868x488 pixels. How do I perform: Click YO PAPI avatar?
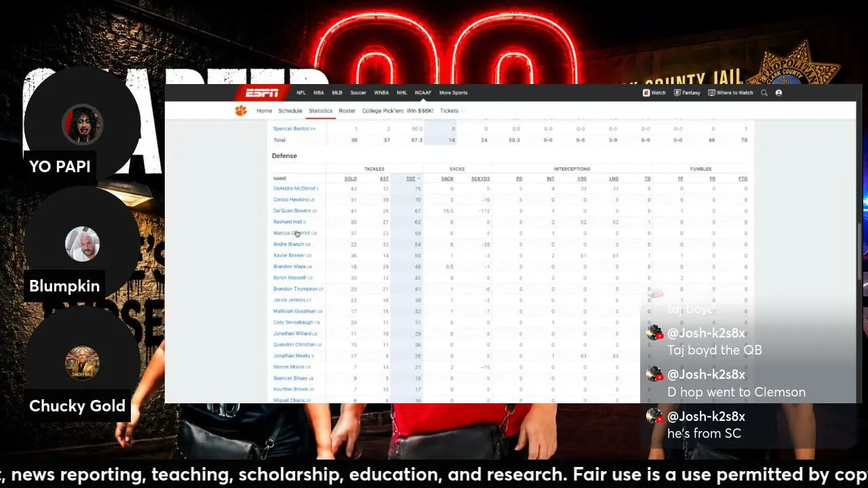coord(82,125)
